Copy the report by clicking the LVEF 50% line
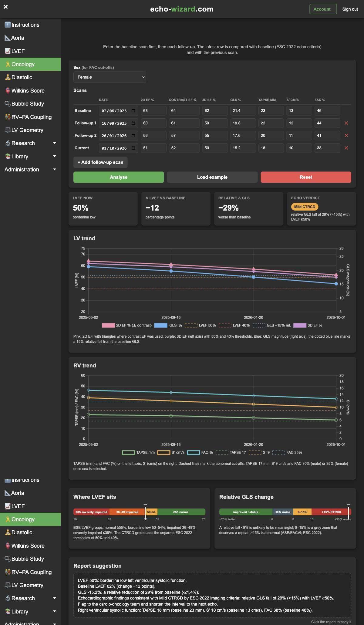 132,580
